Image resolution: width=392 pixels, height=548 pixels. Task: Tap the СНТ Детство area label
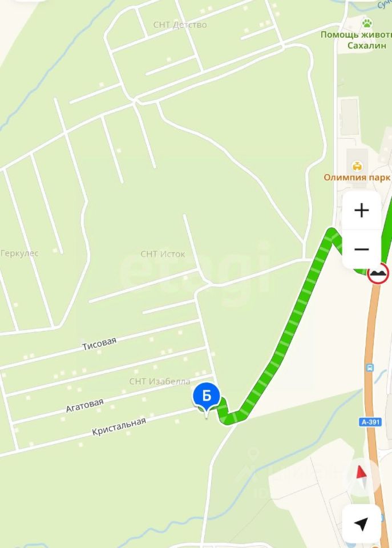point(180,25)
